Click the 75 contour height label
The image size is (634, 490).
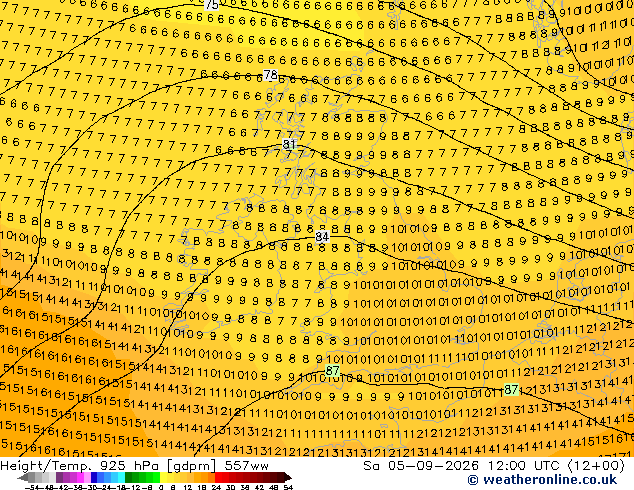coord(211,5)
